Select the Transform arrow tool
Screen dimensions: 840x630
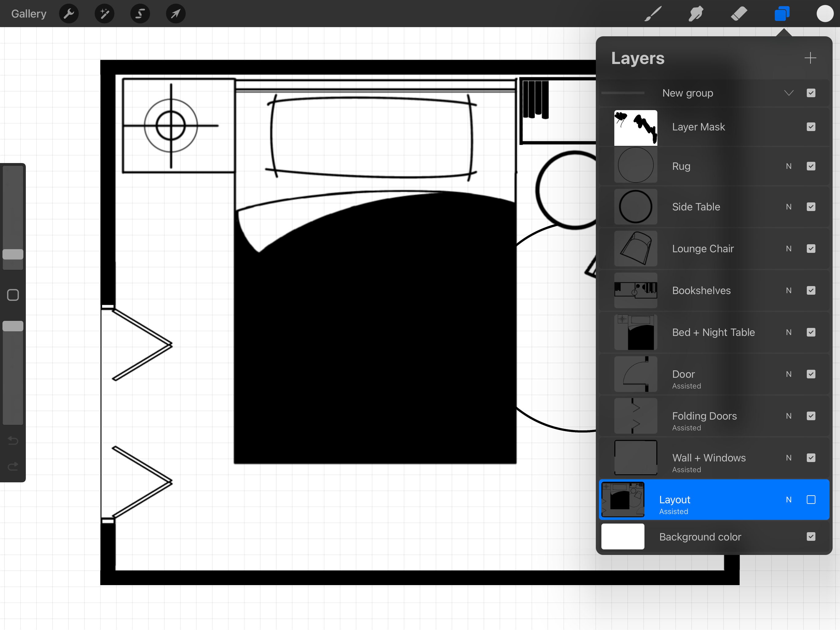pos(175,14)
